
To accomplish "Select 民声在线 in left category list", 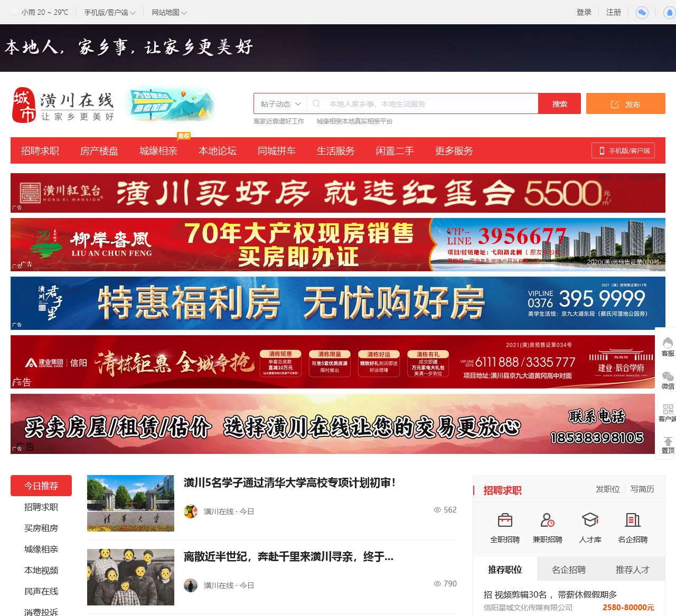I will (41, 591).
